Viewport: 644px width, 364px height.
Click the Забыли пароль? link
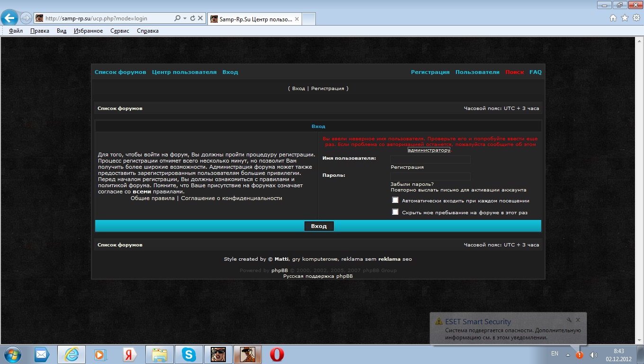pos(412,184)
